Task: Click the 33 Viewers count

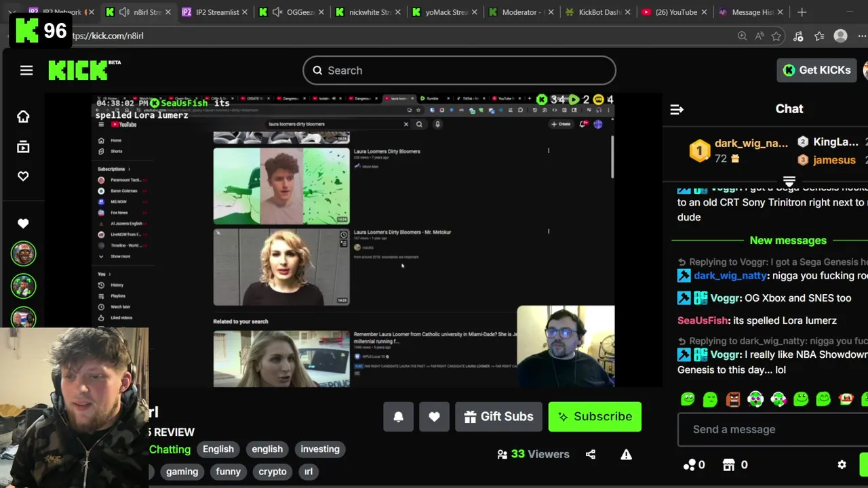Action: (x=533, y=454)
